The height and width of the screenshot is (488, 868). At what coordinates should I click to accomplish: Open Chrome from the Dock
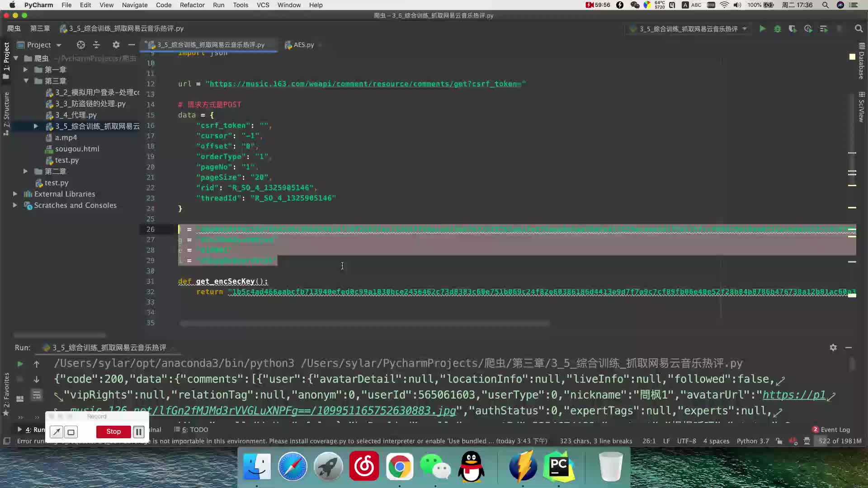click(x=400, y=467)
